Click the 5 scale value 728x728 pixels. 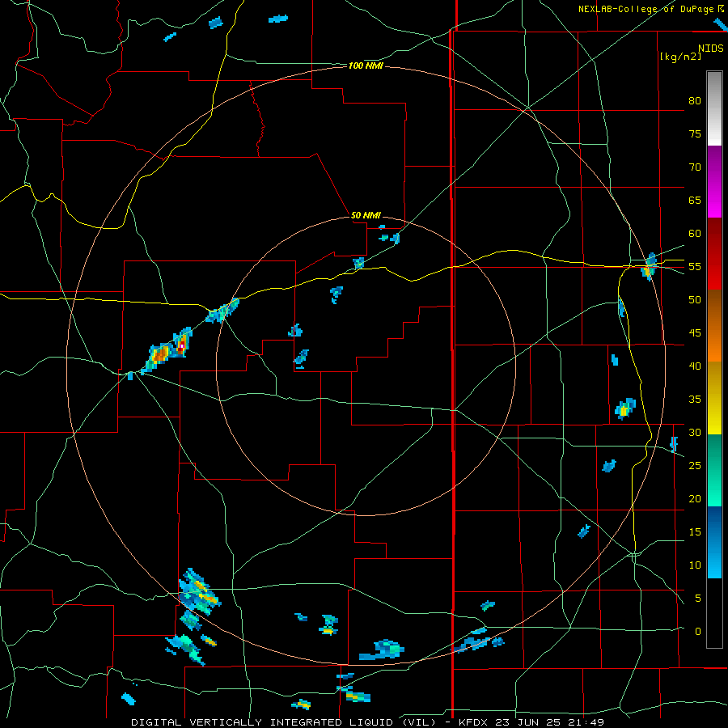(698, 599)
